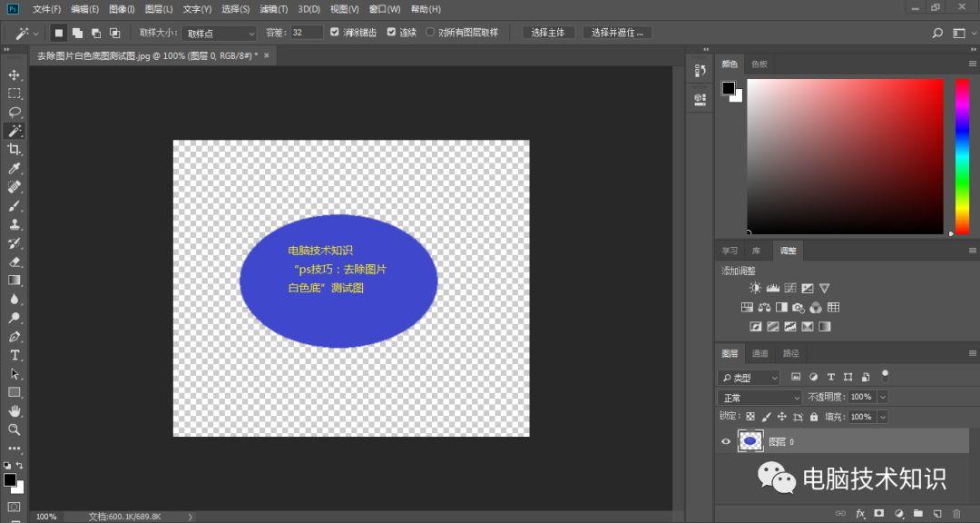Toggle the 连续 contiguous checkbox
This screenshot has width=980, height=523.
point(391,32)
